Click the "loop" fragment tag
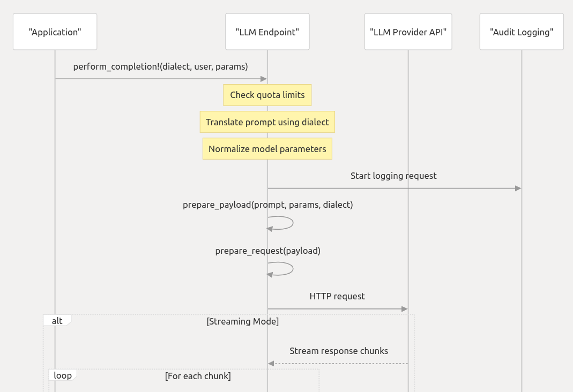 (63, 375)
